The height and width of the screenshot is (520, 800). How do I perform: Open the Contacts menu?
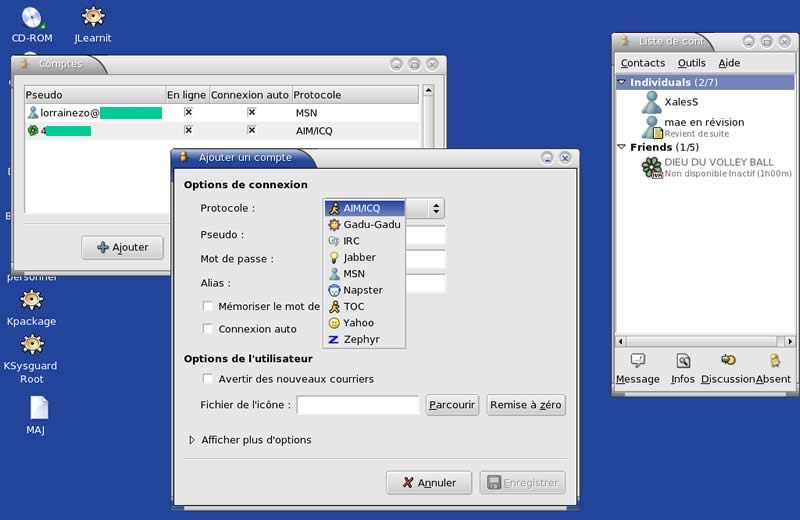[x=642, y=63]
